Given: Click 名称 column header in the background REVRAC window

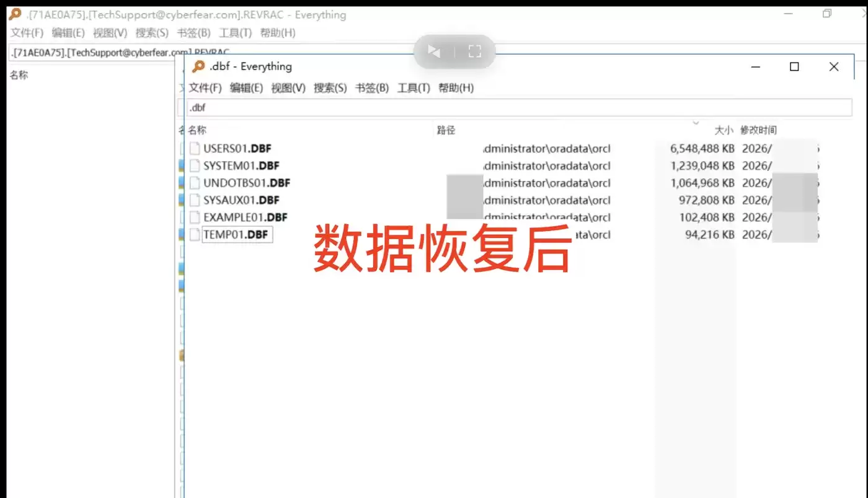Looking at the screenshot, I should click(x=19, y=75).
